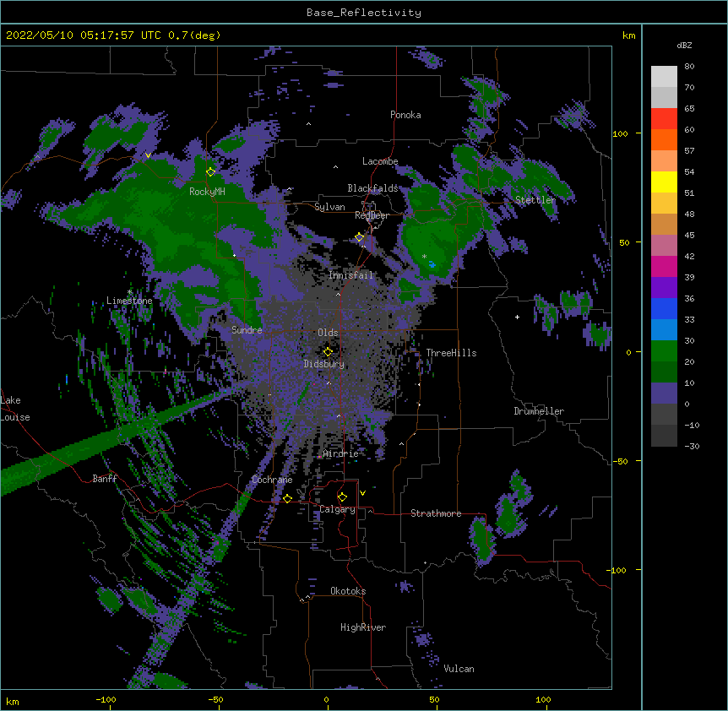Viewport: 728px width, 711px height.
Task: Click the Drumheller city label
Action: tap(539, 411)
